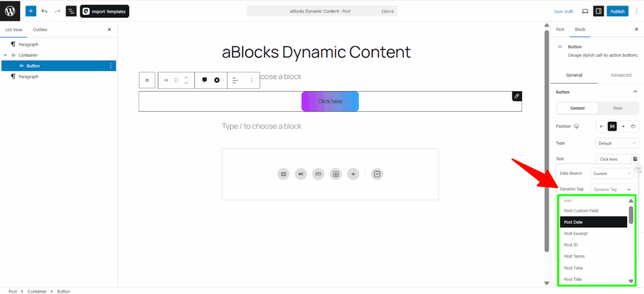Set button position to center
The image size is (644, 294).
point(612,126)
